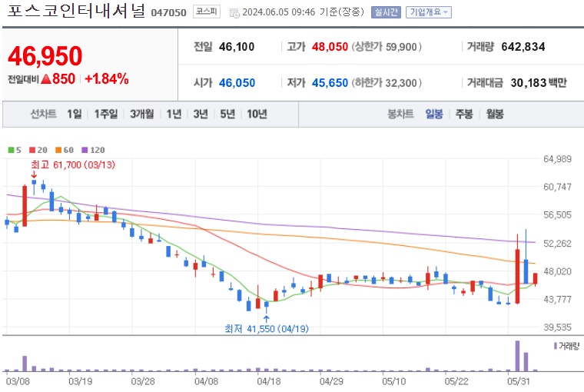This screenshot has width=584, height=392.
Task: Click the current price 46,950
Action: [x=45, y=56]
